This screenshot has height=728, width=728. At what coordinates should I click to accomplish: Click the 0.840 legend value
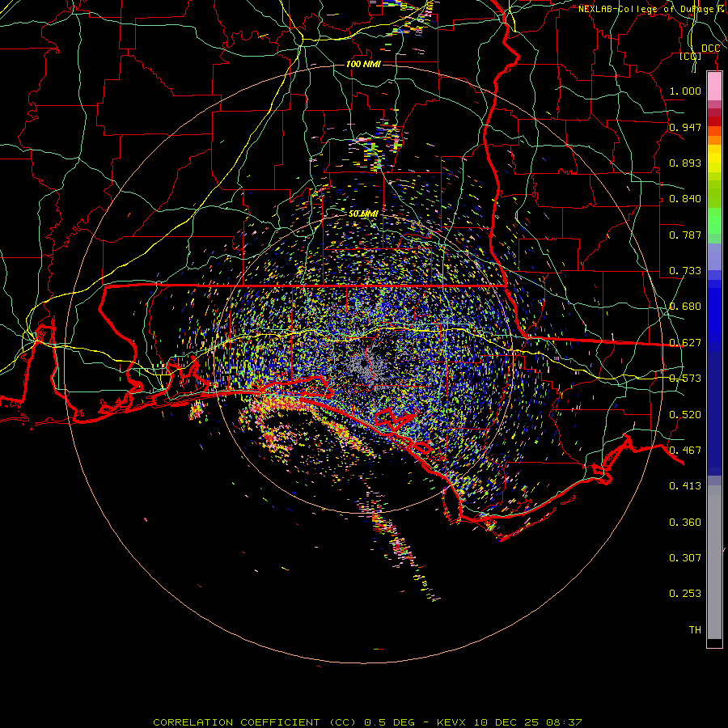tap(685, 199)
